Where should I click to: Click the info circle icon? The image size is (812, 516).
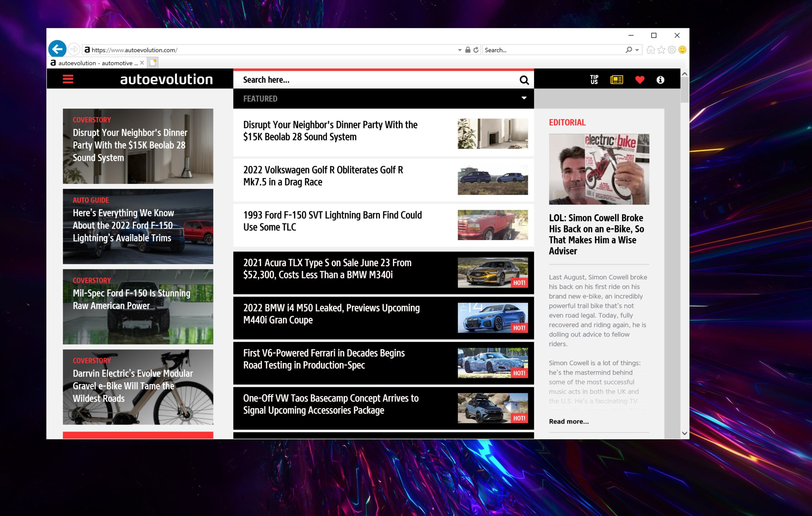[660, 80]
